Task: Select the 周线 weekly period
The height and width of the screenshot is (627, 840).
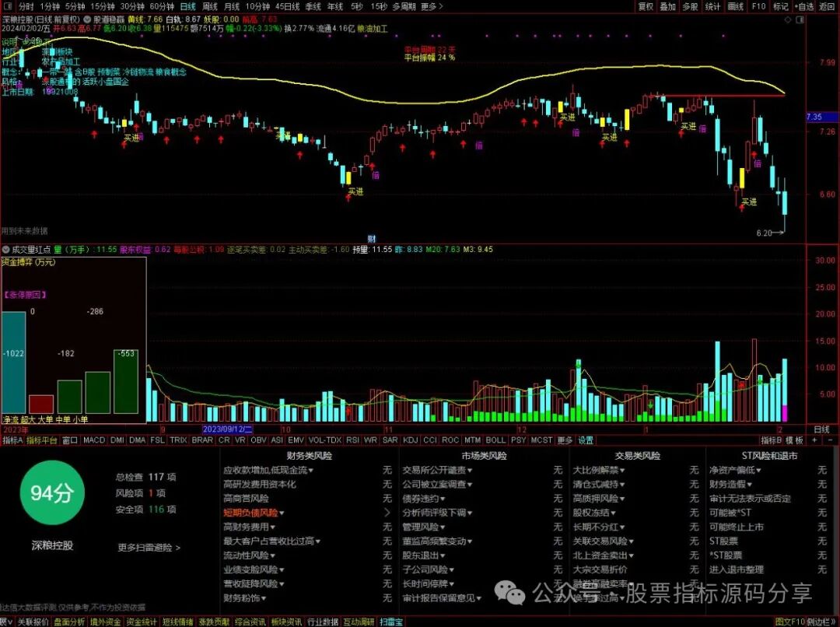Action: coord(210,6)
